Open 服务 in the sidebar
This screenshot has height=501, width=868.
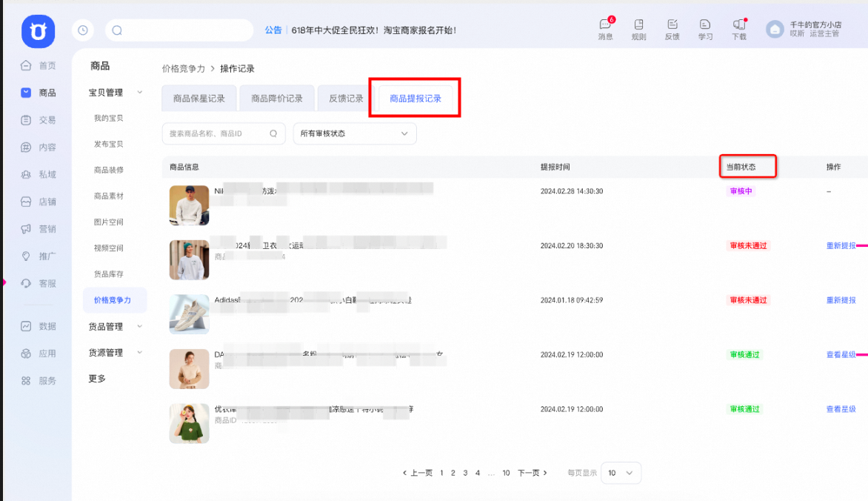click(39, 381)
